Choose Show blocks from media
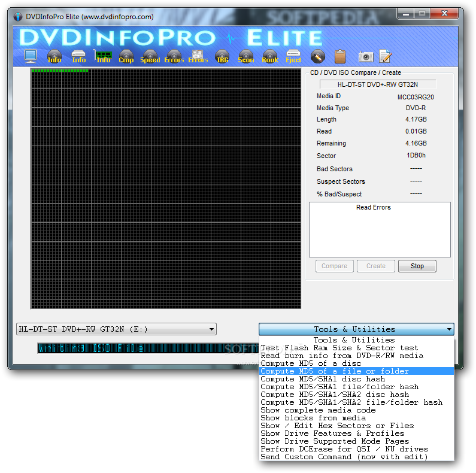476x473 pixels. click(x=356, y=418)
